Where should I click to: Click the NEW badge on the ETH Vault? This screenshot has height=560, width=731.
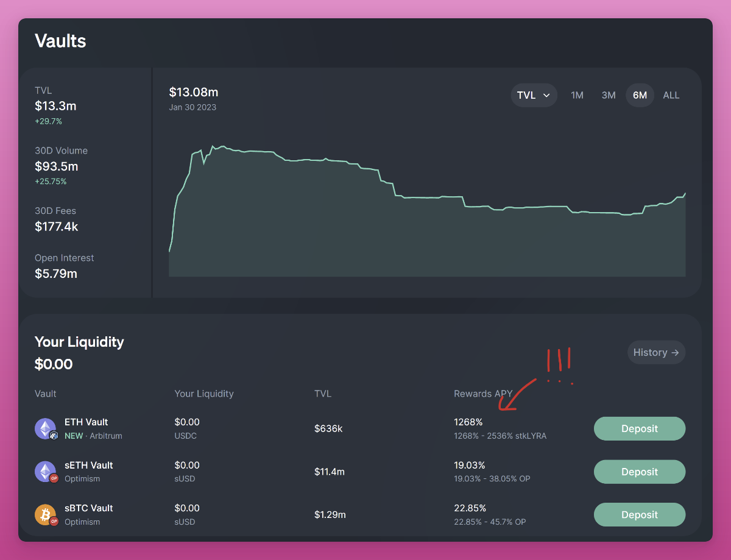[73, 436]
